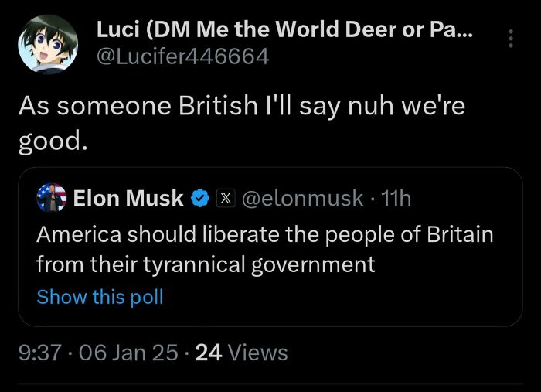Click the @Lucifer446664 handle
Image resolution: width=541 pixels, height=392 pixels.
coord(182,56)
